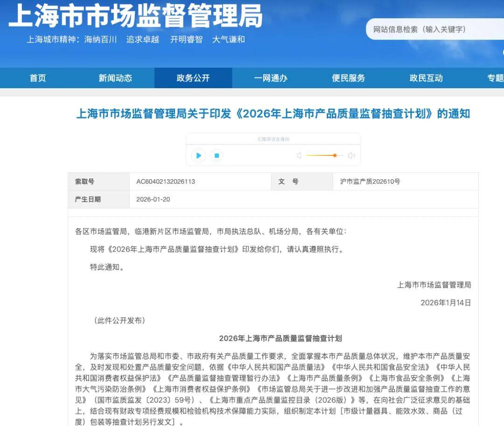Visit the 政民互动 section
Image resolution: width=504 pixels, height=426 pixels.
click(x=426, y=78)
